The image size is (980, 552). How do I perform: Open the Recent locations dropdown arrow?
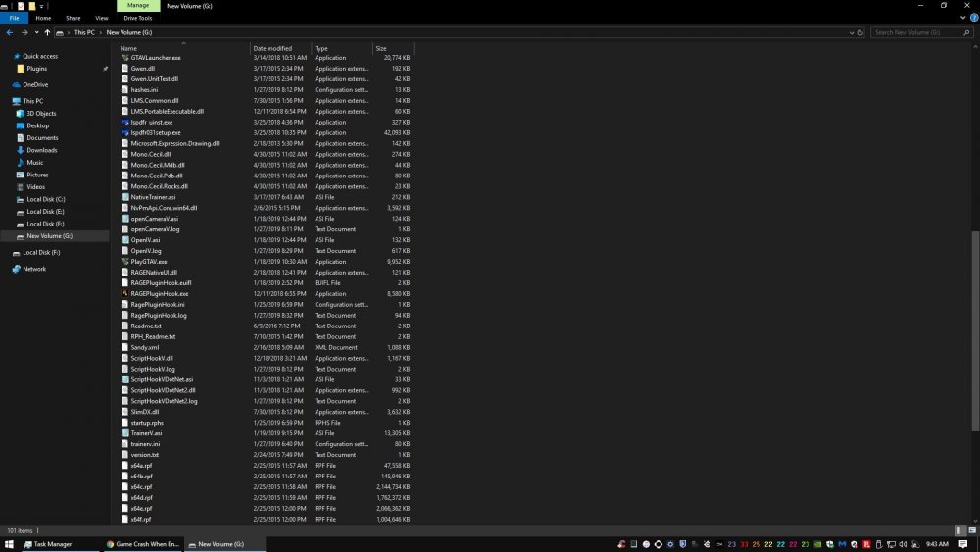click(x=36, y=32)
